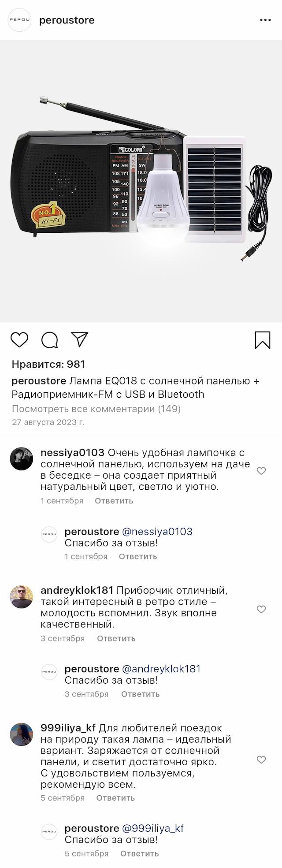The image size is (282, 868).
Task: Open the three-dots post options menu
Action: pyautogui.click(x=265, y=20)
